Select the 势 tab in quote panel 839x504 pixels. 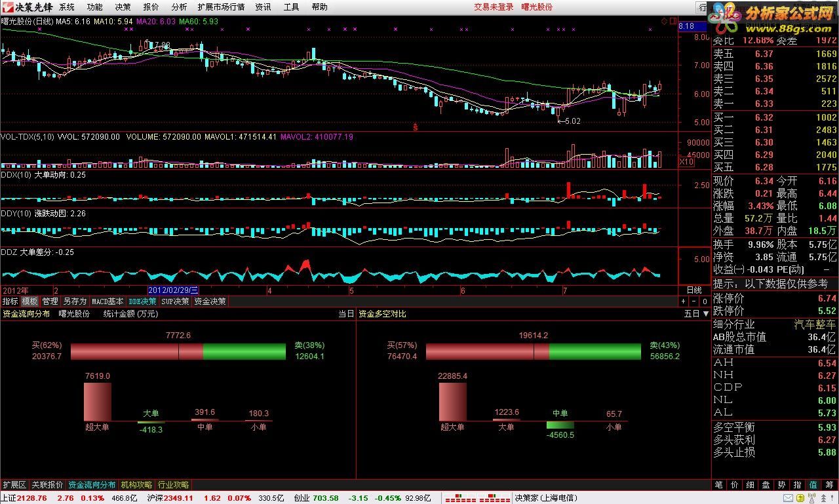tap(781, 485)
